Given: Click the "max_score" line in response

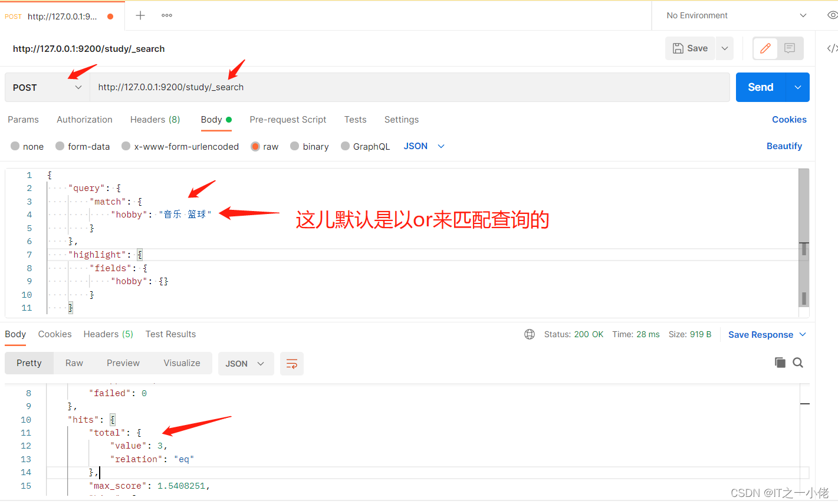Looking at the screenshot, I should click(x=149, y=486).
